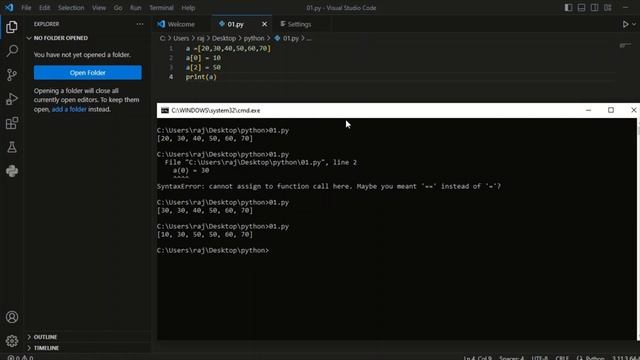Open the Run menu
This screenshot has width=640, height=360.
pyautogui.click(x=136, y=8)
